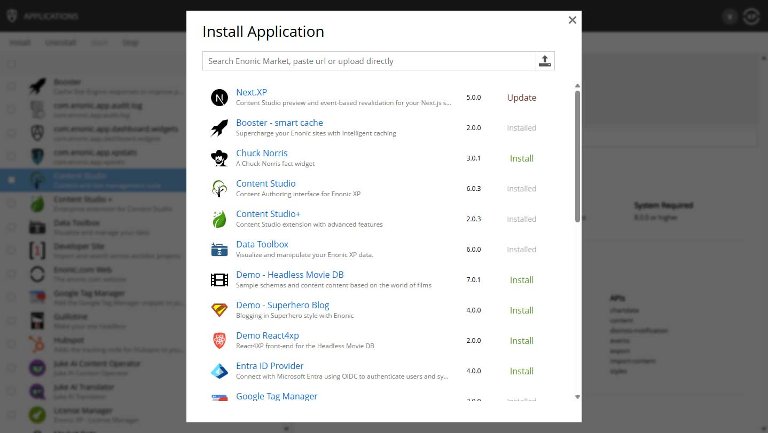Check the Booster row checkbox in background
768x433 pixels.
(12, 86)
